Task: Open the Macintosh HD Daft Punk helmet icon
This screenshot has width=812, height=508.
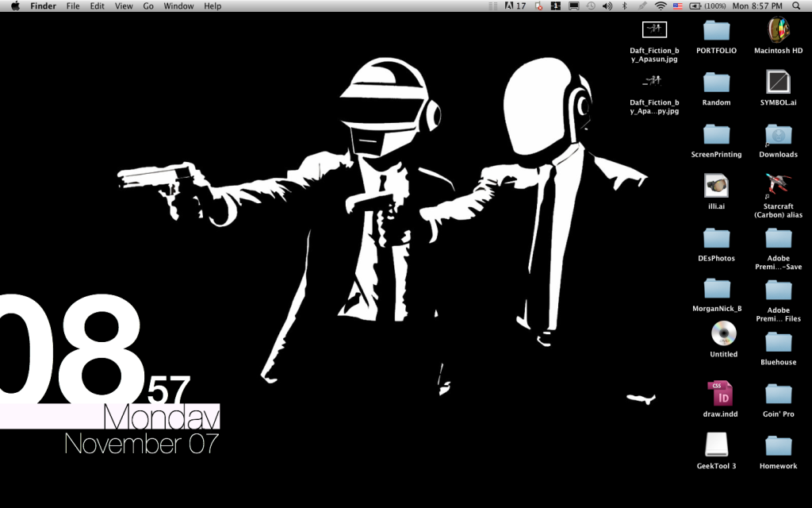Action: pyautogui.click(x=777, y=33)
